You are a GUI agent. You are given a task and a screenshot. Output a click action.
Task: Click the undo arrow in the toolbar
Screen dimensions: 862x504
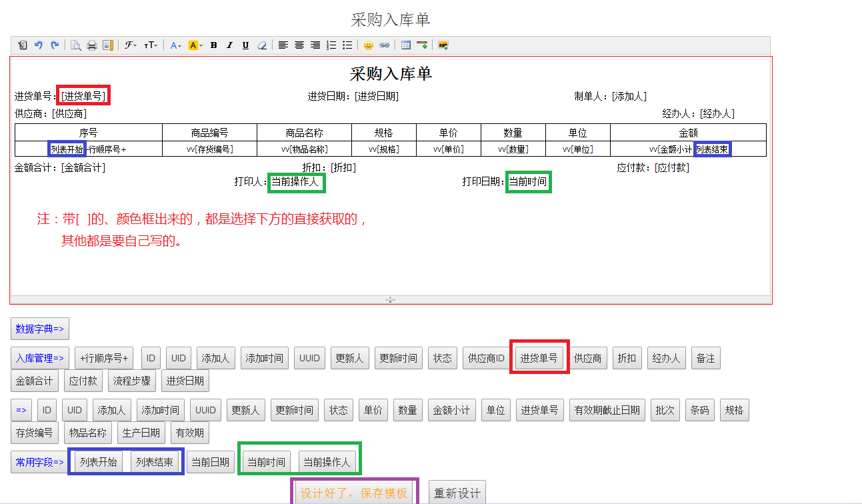tap(39, 45)
